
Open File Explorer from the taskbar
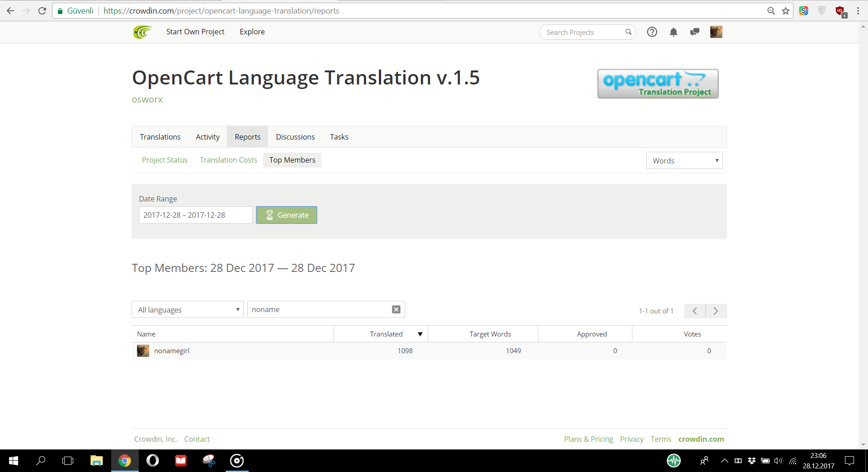[x=96, y=461]
